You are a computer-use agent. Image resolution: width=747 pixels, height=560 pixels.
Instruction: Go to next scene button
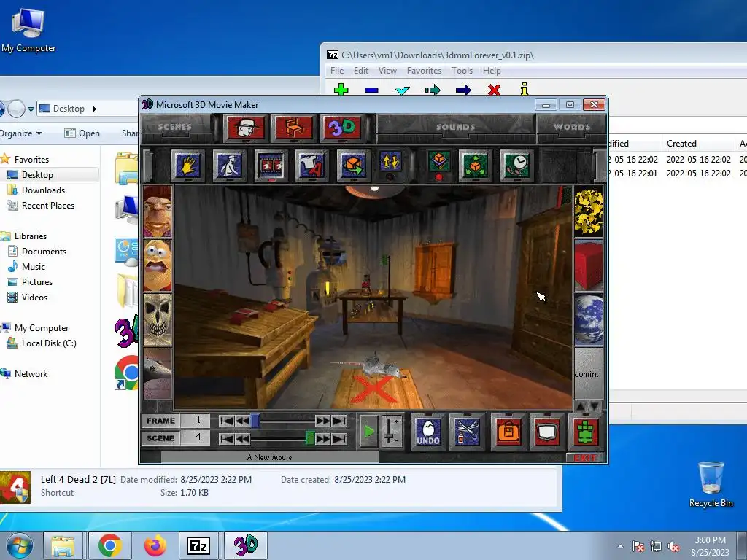(322, 438)
